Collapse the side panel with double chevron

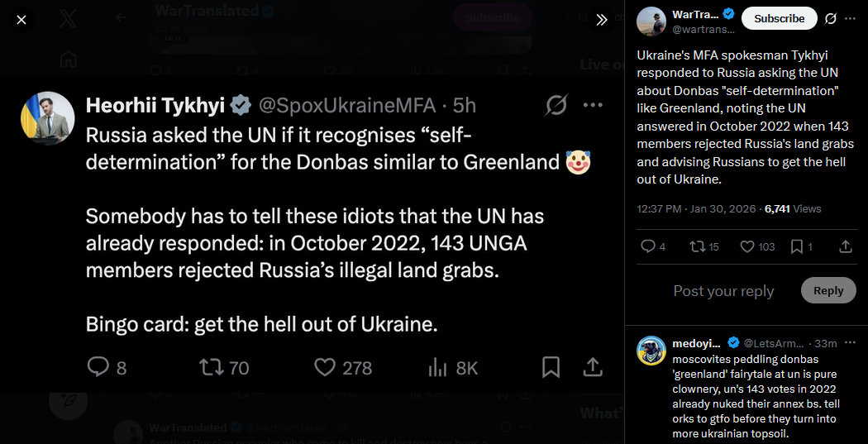602,20
